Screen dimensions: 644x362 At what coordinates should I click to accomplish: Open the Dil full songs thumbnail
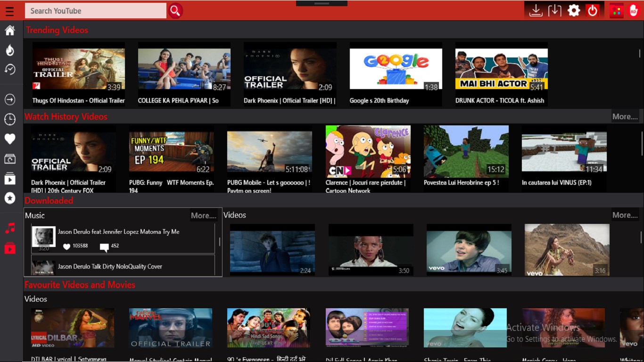[x=367, y=328]
